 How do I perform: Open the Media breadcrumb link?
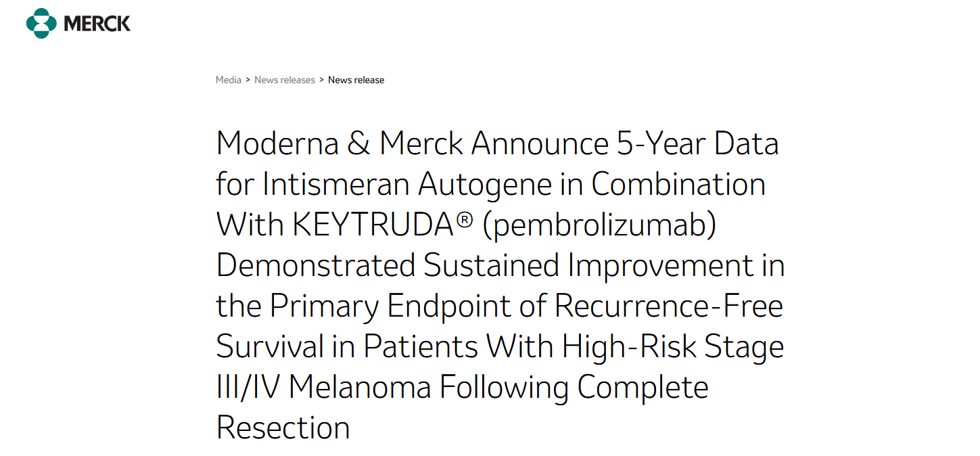tap(229, 80)
